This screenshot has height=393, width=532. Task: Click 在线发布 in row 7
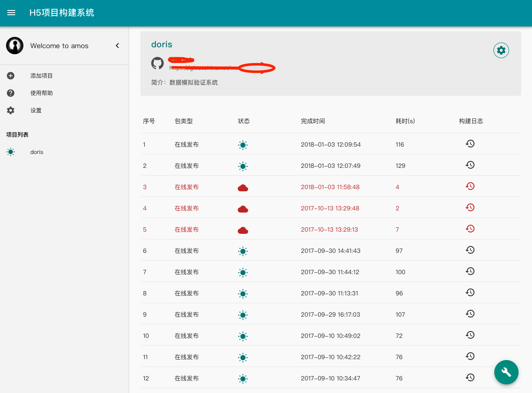pos(187,272)
